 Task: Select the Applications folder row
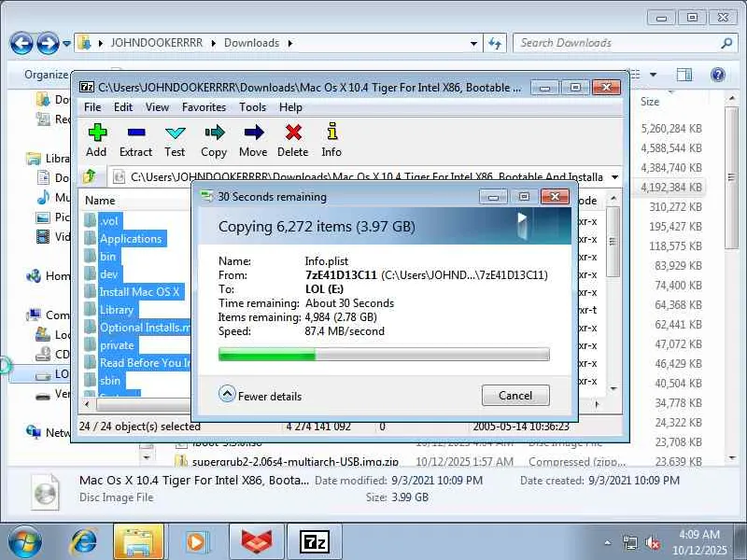(x=131, y=239)
